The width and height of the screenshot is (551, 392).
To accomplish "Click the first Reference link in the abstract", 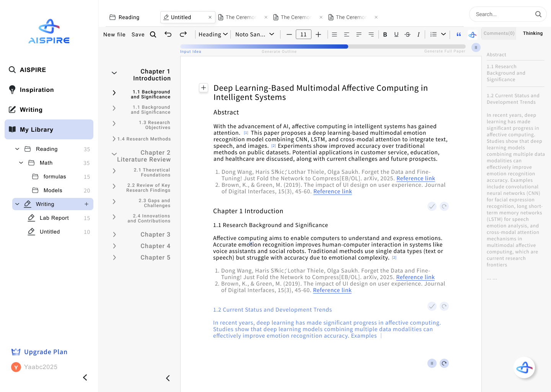I will click(x=416, y=178).
